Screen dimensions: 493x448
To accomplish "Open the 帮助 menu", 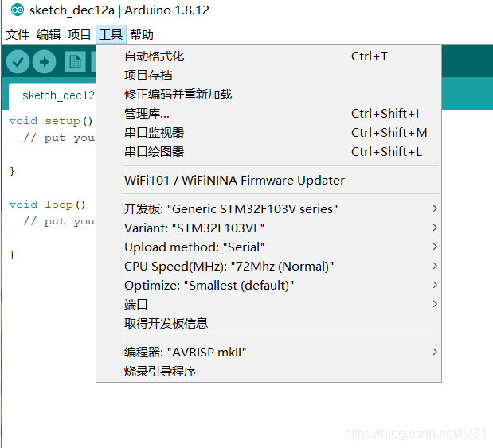I will pos(142,34).
